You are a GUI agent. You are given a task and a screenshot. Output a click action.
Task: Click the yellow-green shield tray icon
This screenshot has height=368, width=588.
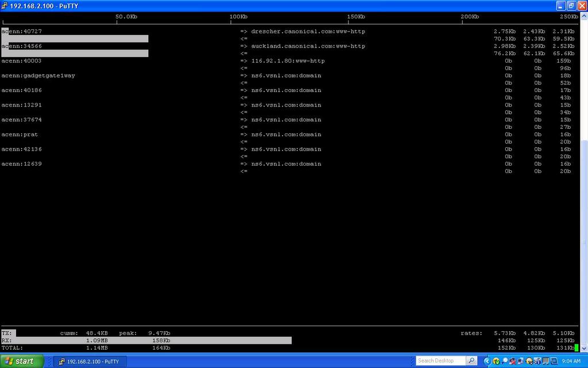pyautogui.click(x=495, y=361)
